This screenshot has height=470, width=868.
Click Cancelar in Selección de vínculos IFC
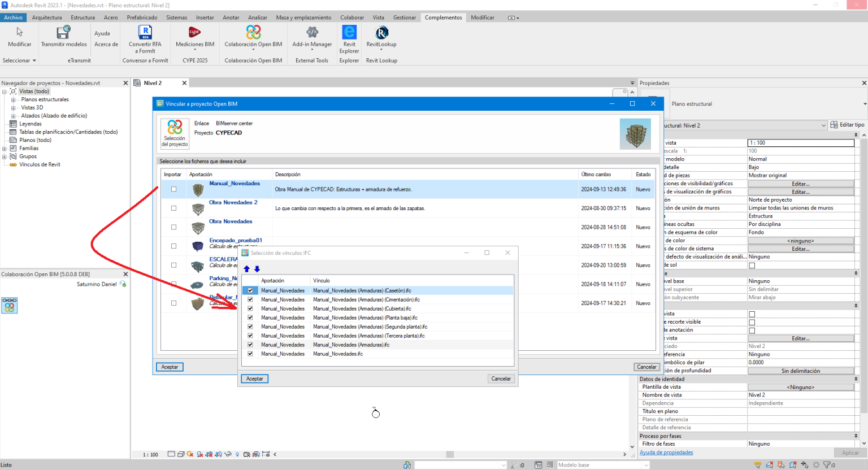tap(501, 378)
